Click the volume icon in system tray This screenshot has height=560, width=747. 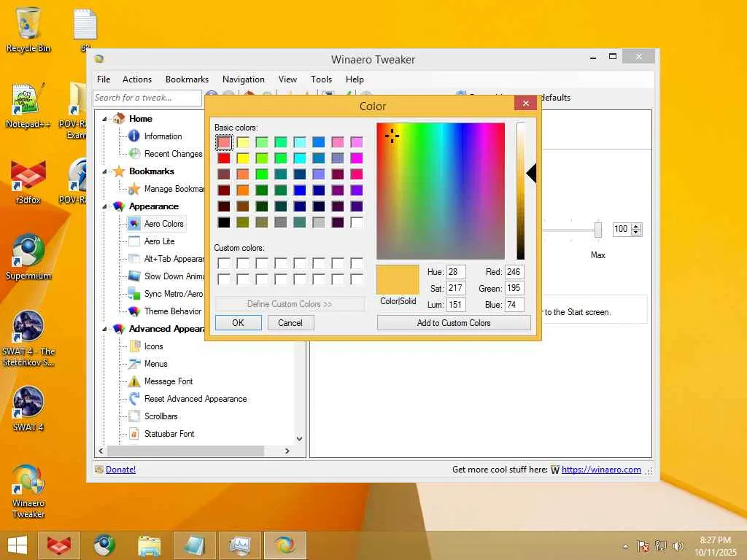point(678,546)
